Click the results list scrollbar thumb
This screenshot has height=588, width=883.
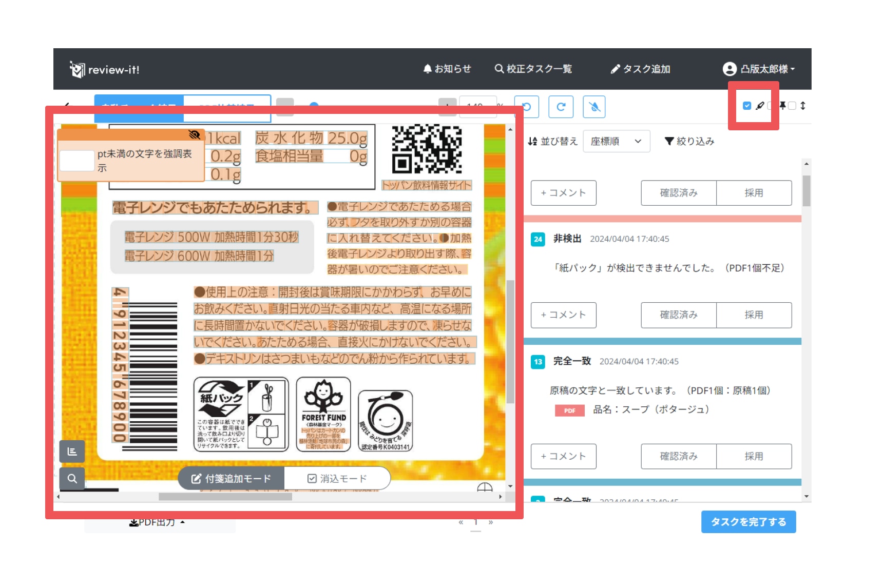[807, 191]
